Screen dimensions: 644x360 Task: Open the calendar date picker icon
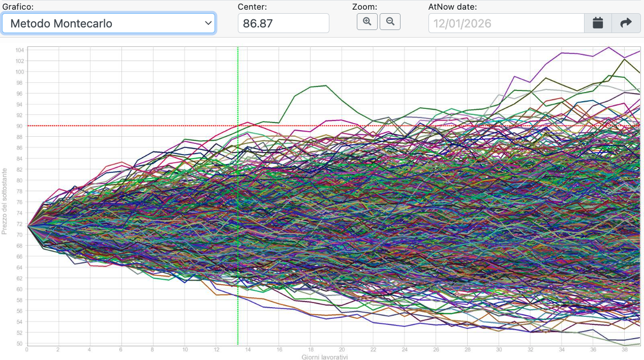[598, 23]
